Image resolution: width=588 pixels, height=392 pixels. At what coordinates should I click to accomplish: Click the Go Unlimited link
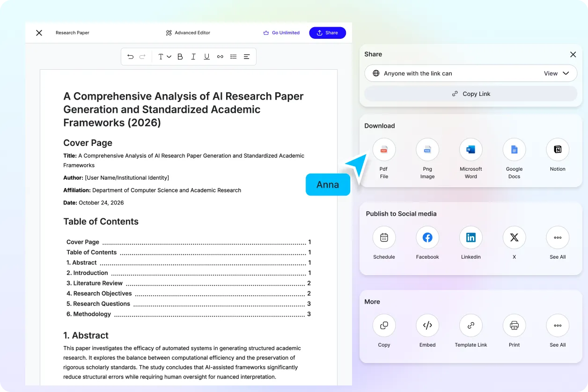coord(281,33)
